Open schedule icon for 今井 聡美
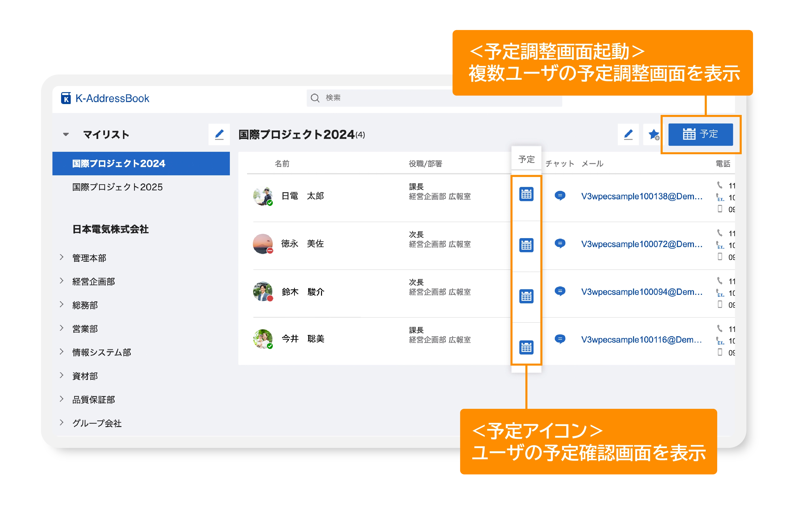804x532 pixels. [526, 347]
